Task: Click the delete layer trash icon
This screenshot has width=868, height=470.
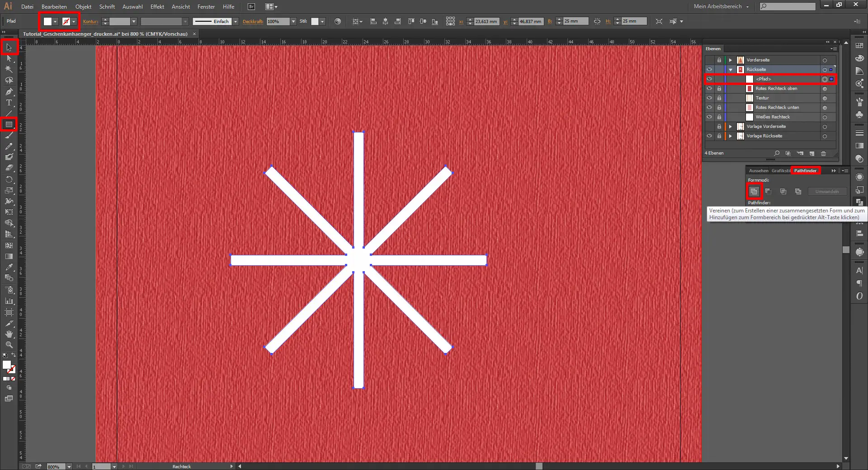Action: tap(823, 154)
